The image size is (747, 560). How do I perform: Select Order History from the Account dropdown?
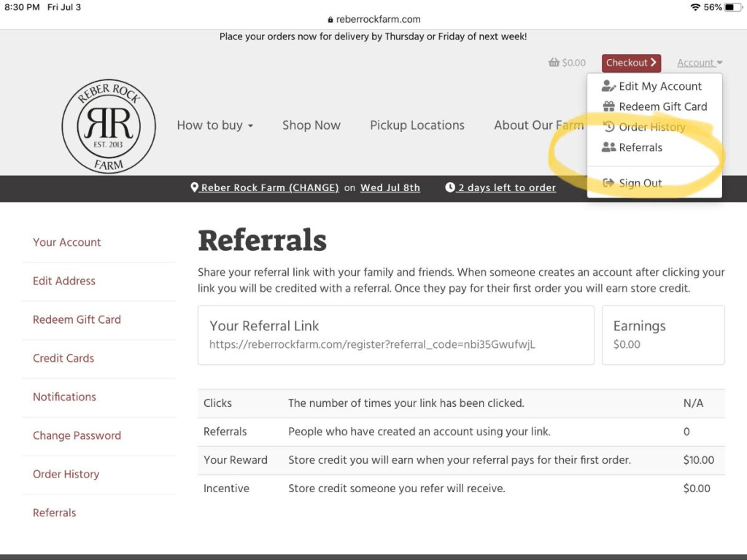tap(651, 127)
